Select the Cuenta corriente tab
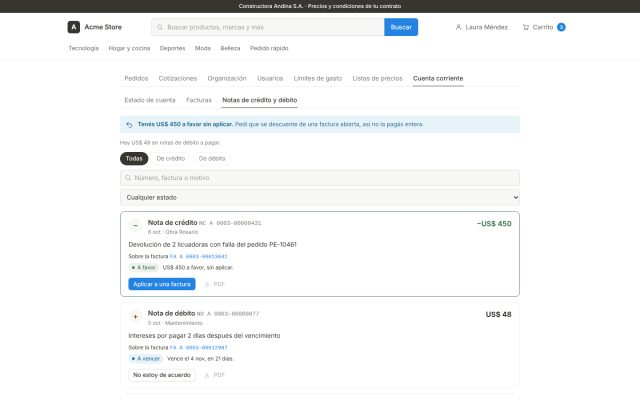 click(x=438, y=78)
